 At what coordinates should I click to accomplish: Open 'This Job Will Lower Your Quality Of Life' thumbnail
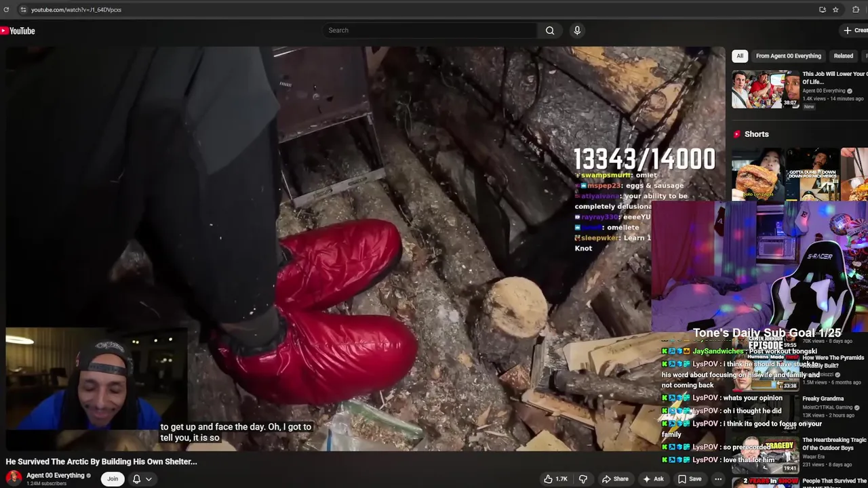pyautogui.click(x=765, y=89)
